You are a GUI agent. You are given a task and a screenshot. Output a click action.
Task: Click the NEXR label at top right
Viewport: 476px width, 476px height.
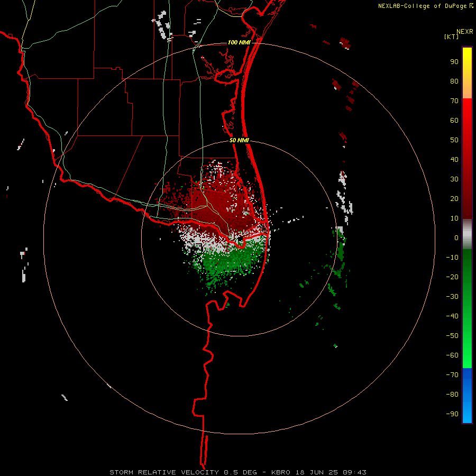465,32
